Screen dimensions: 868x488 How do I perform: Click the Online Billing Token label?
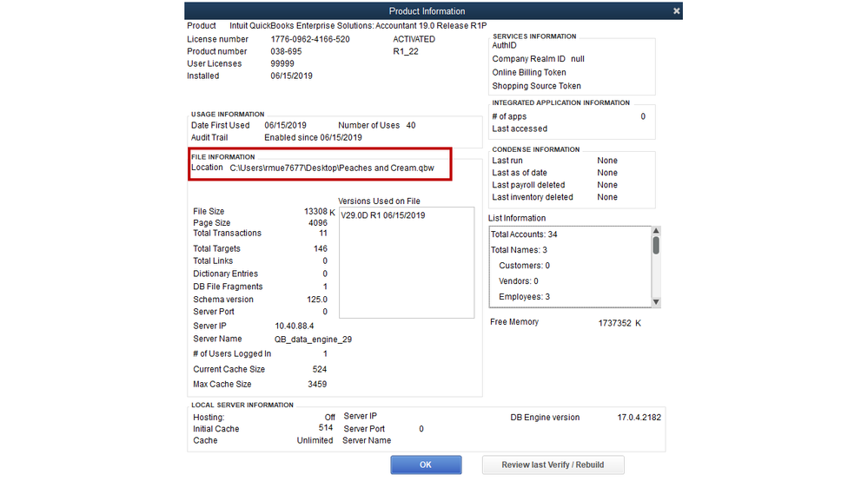click(x=528, y=72)
